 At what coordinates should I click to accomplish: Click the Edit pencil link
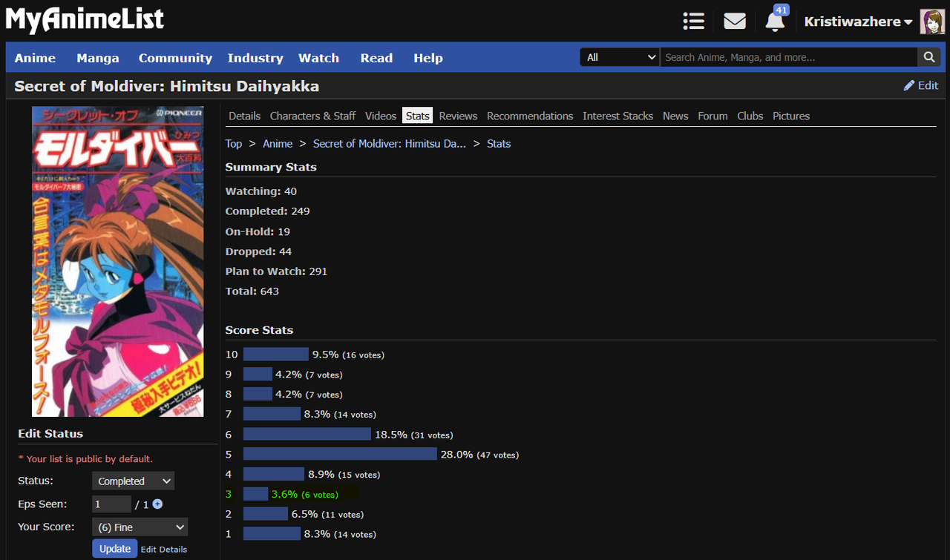[x=921, y=85]
